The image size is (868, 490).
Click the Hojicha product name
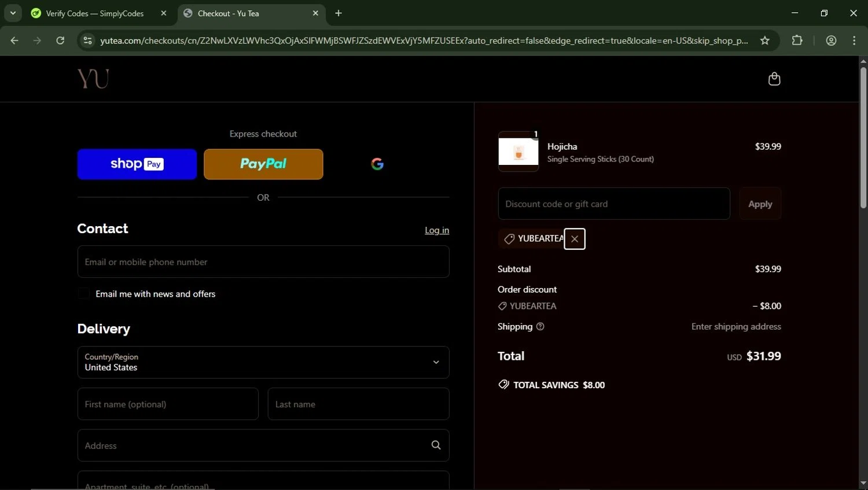click(562, 147)
